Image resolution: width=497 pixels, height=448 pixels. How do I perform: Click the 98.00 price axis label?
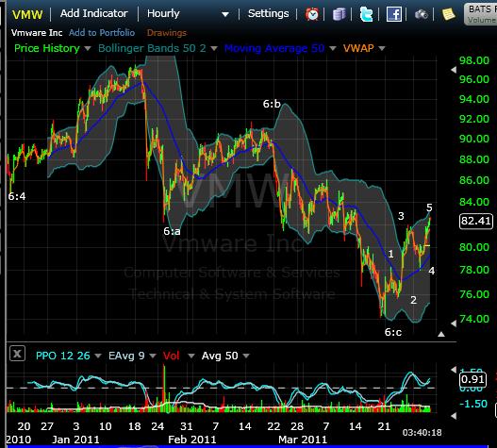pos(474,60)
